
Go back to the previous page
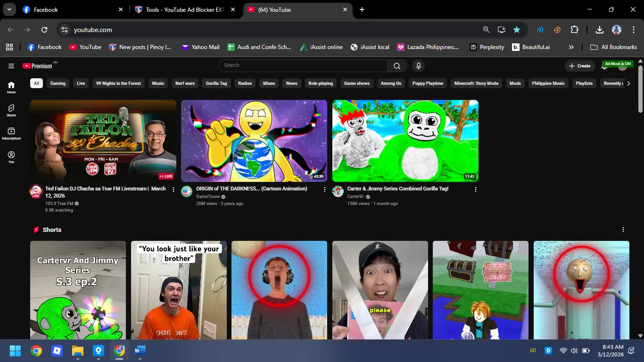(x=10, y=30)
